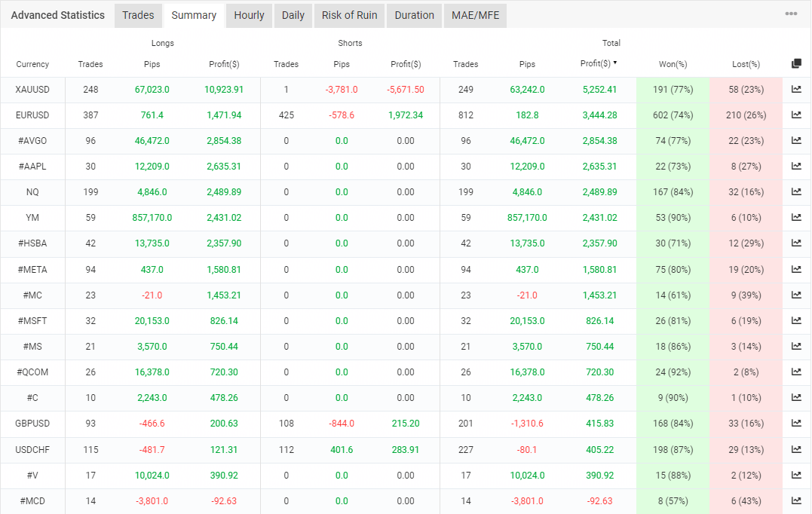Click the GBPUSD currency cell
Screen dimensions: 812x514
tap(32, 424)
